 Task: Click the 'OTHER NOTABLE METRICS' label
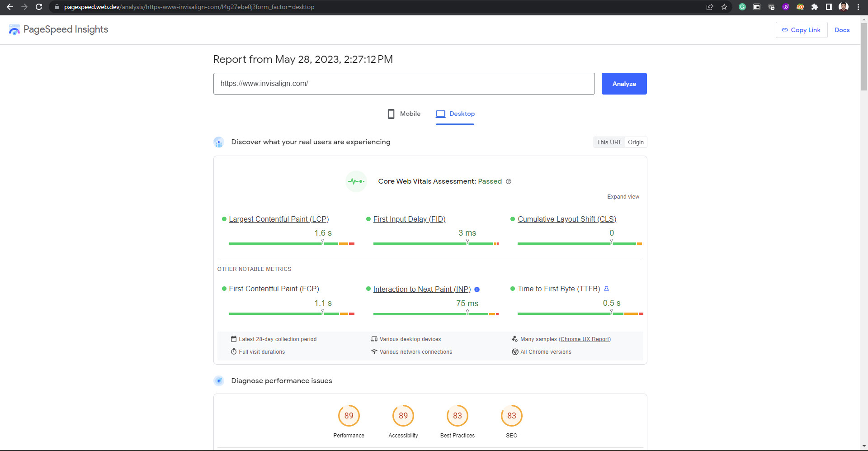254,269
